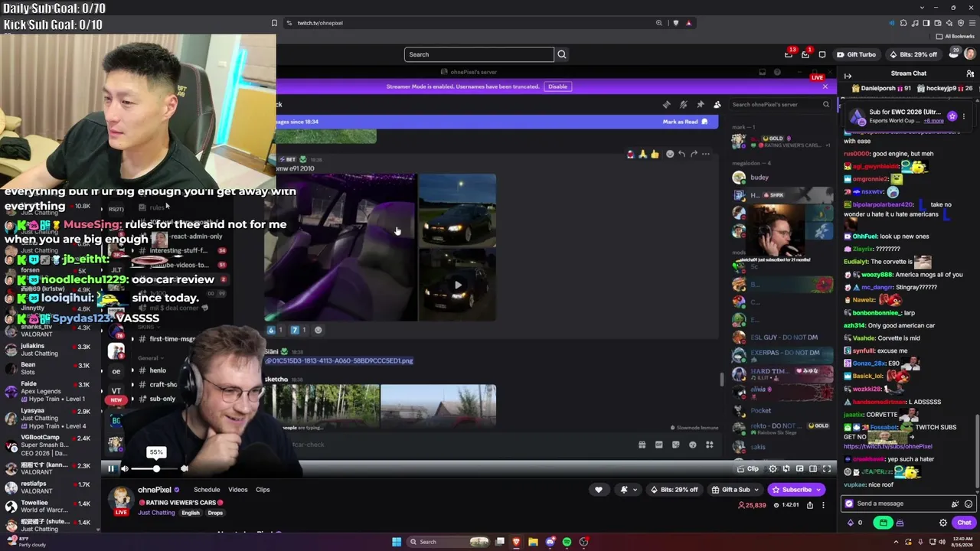Open the stream's more options menu
The height and width of the screenshot is (551, 980).
point(823,505)
